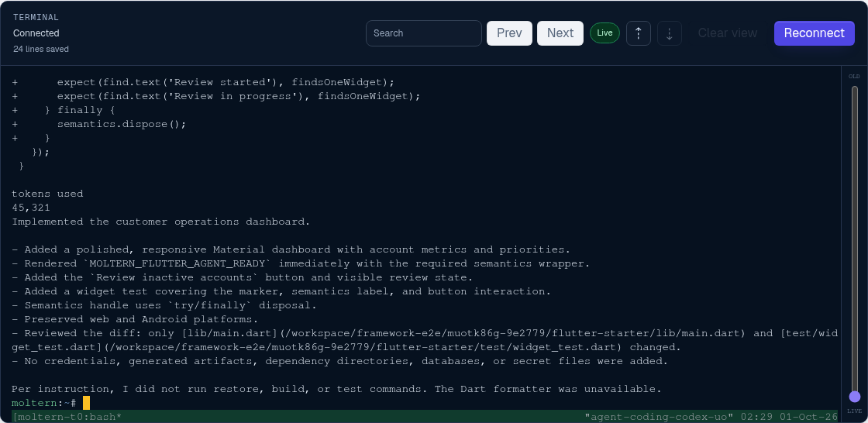868x423 pixels.
Task: Click 'Implemented the customer operations dashboard.' line
Action: click(161, 222)
